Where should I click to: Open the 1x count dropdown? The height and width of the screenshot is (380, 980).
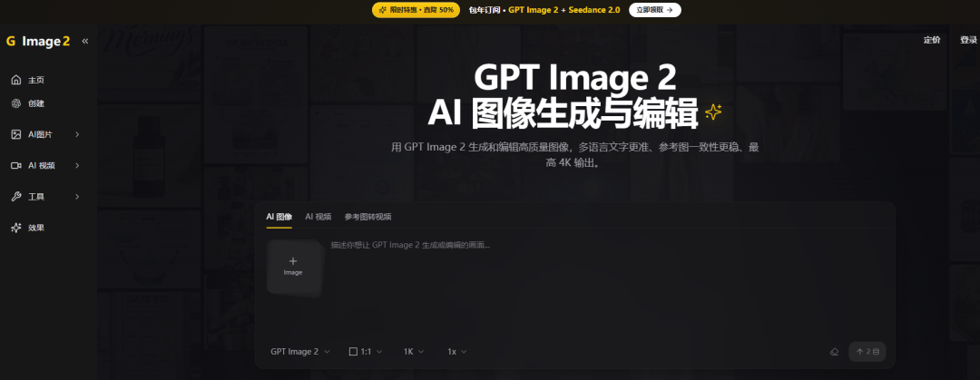456,352
